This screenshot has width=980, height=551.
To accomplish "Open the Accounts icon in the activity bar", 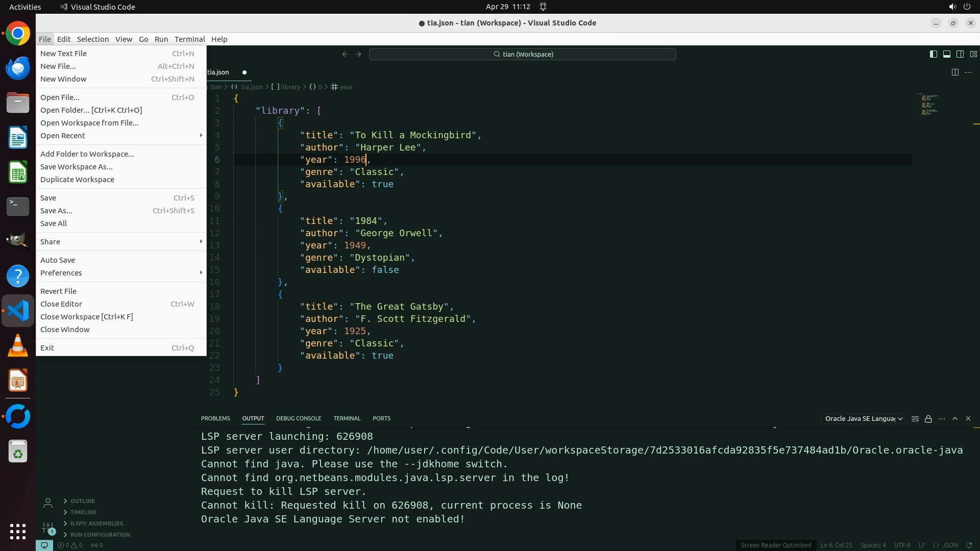I will click(48, 504).
